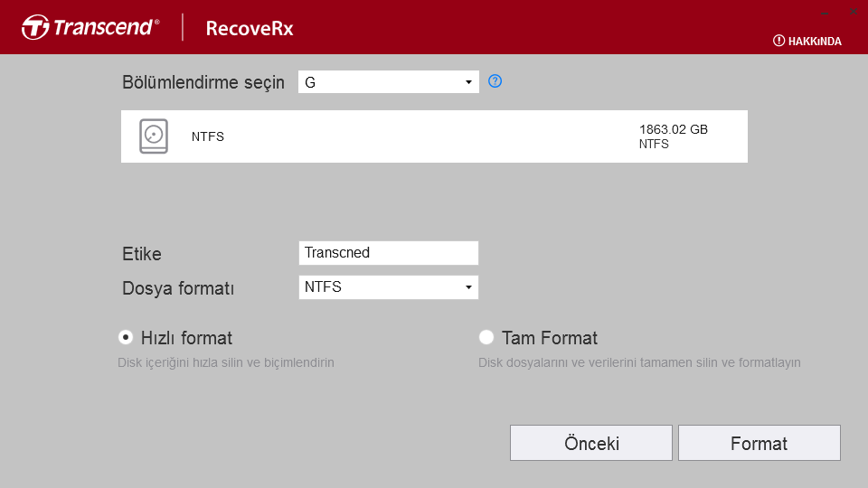Click the Etike label input field
Viewport: 868px width, 488px height.
pyautogui.click(x=389, y=253)
